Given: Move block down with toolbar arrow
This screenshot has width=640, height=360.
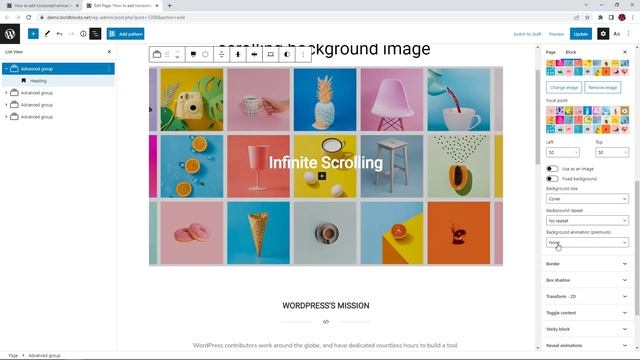Looking at the screenshot, I should click(x=177, y=57).
